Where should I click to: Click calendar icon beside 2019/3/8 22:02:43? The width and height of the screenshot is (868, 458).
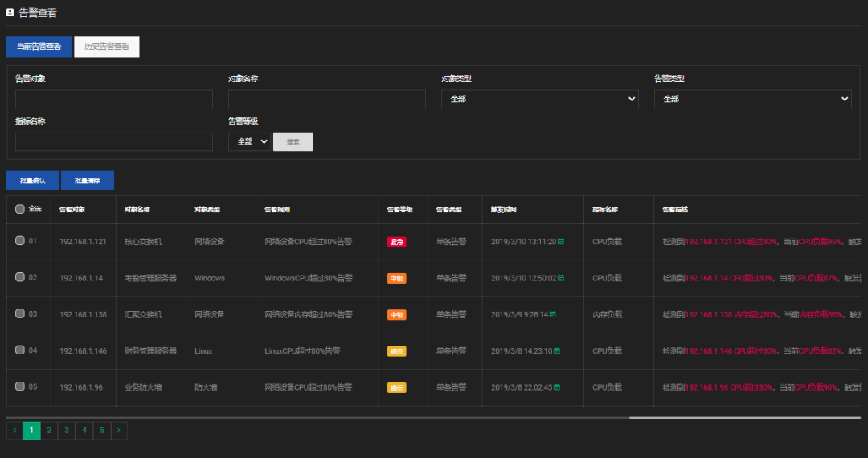557,387
